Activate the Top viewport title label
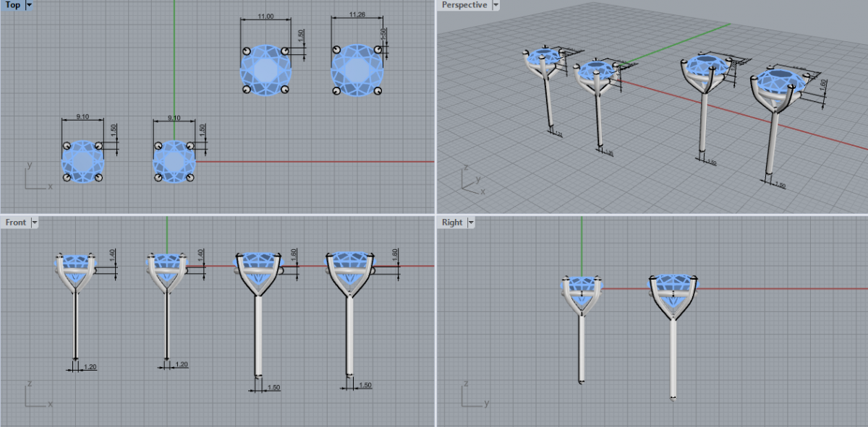The width and height of the screenshot is (868, 427). (13, 5)
